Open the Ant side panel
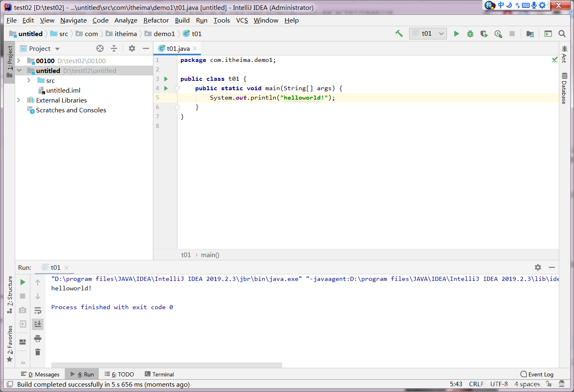The image size is (574, 392). tap(565, 54)
